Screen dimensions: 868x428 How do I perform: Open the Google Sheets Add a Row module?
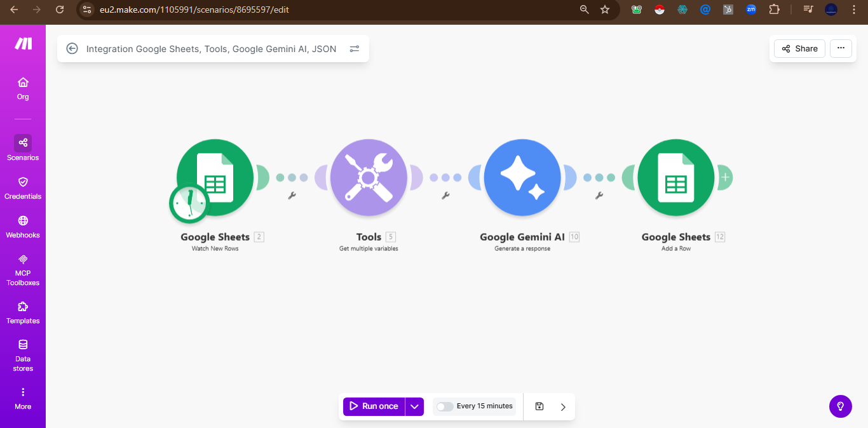675,178
